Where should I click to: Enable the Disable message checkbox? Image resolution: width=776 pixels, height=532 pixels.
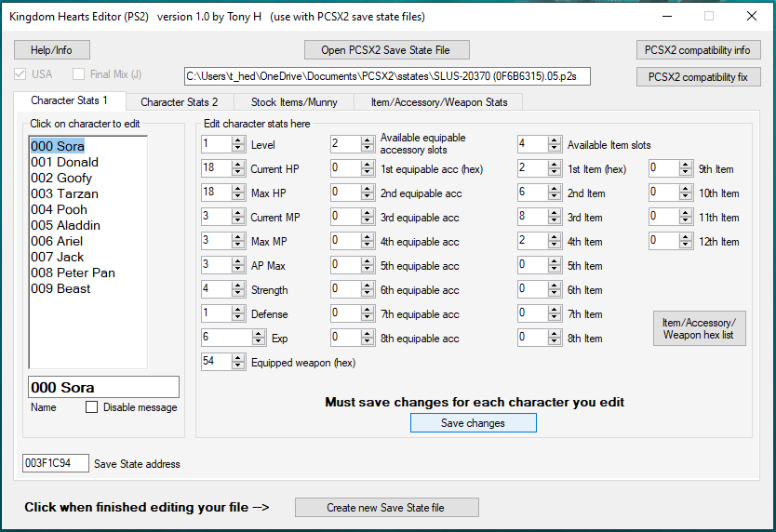tap(92, 407)
